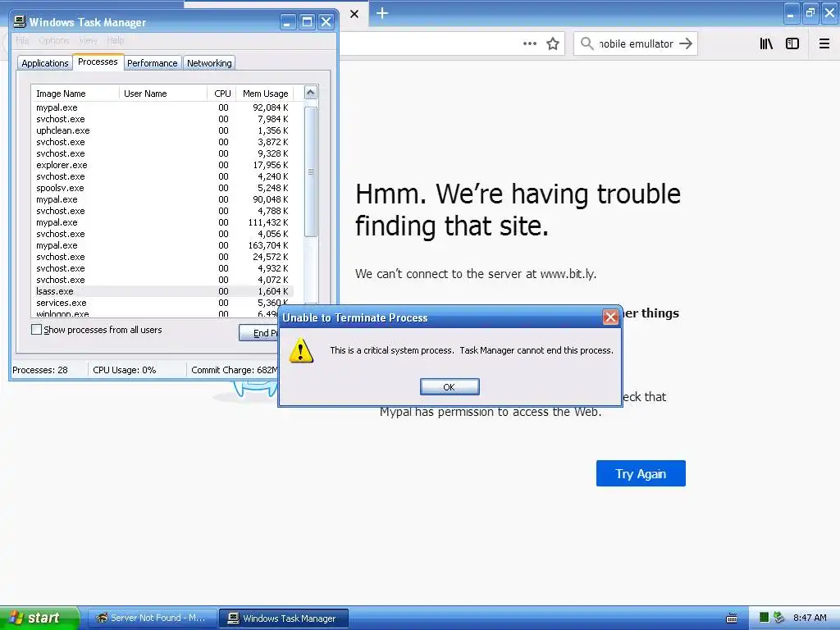The height and width of the screenshot is (630, 840).
Task: Maximize the Task Manager window
Action: 307,22
